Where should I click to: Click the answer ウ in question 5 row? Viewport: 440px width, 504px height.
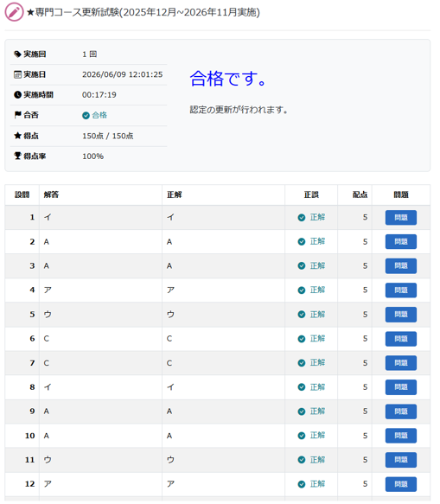[x=48, y=315]
